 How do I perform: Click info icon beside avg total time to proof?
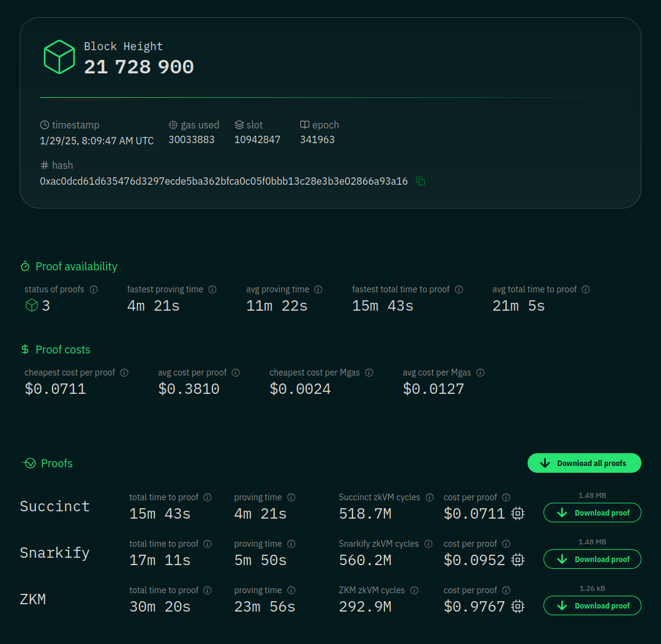(x=586, y=289)
